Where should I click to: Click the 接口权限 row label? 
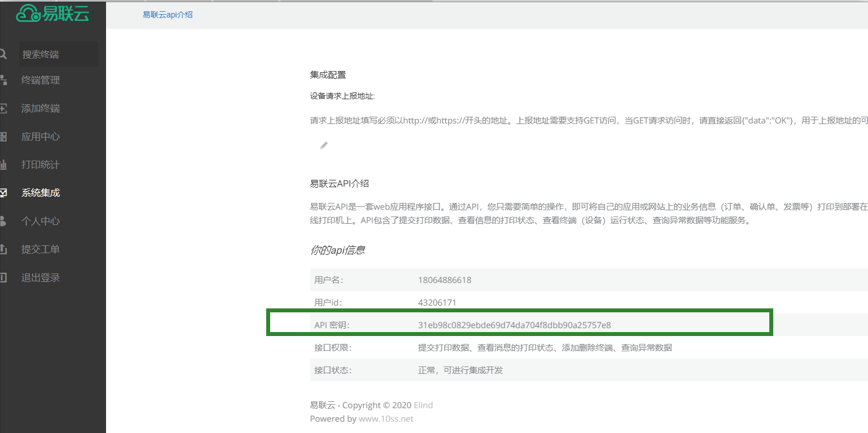[x=333, y=347]
